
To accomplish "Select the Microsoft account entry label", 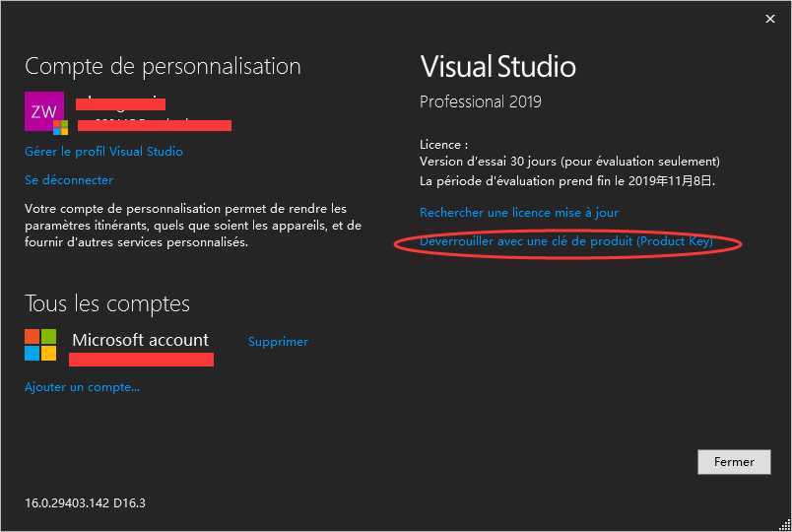I will click(141, 340).
